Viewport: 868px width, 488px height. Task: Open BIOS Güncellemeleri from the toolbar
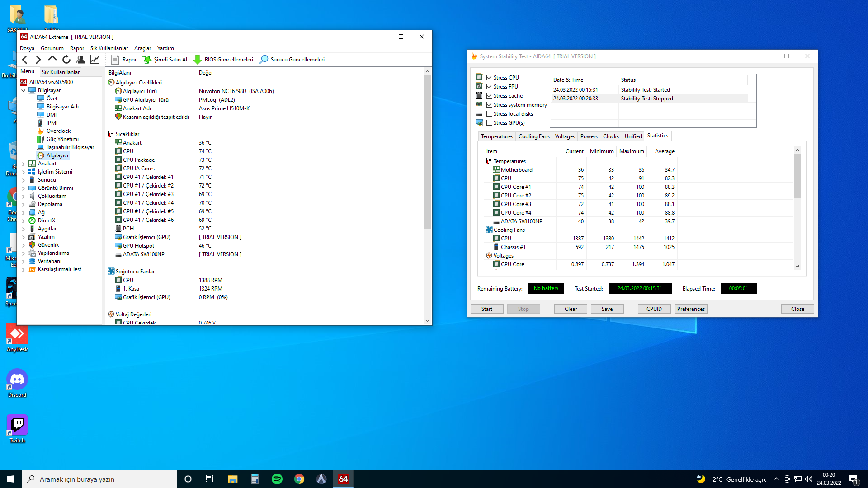click(223, 59)
